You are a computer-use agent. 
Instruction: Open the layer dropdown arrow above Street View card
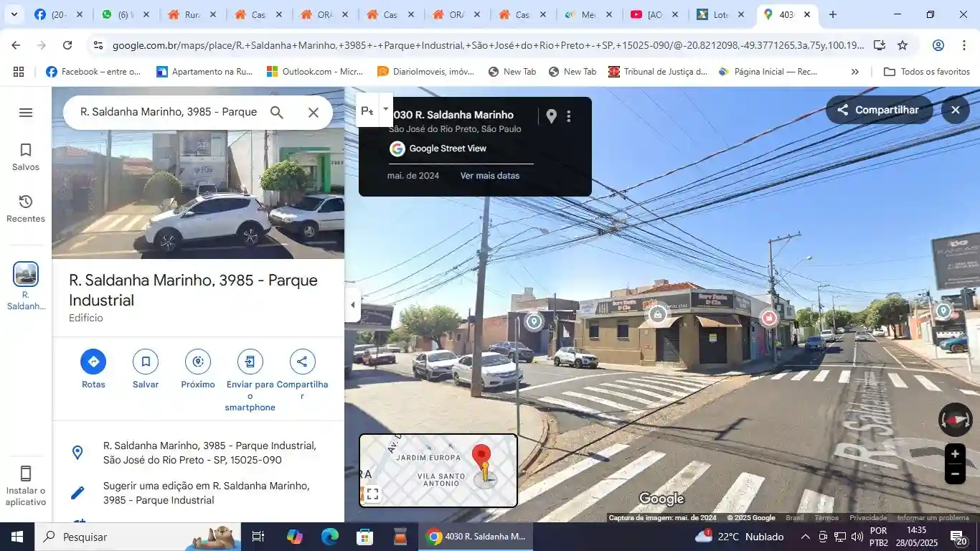click(x=386, y=110)
